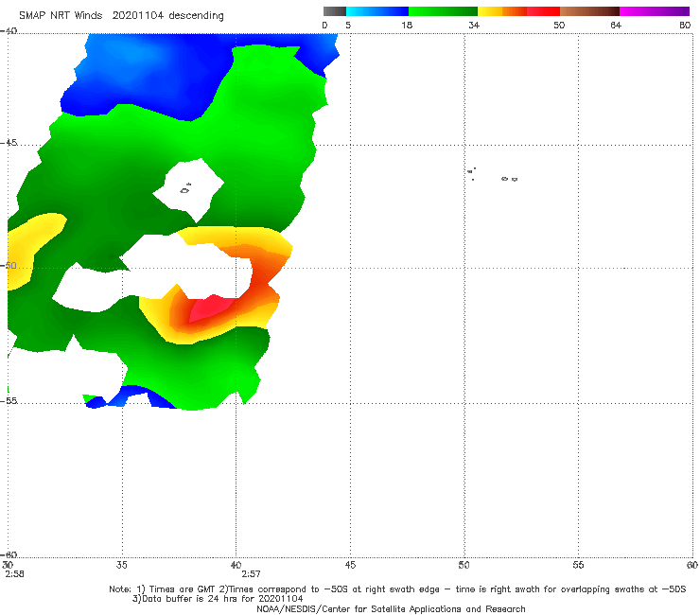Click the latitude axis label '-45'
Image resolution: width=700 pixels, height=615 pixels.
[x=9, y=143]
